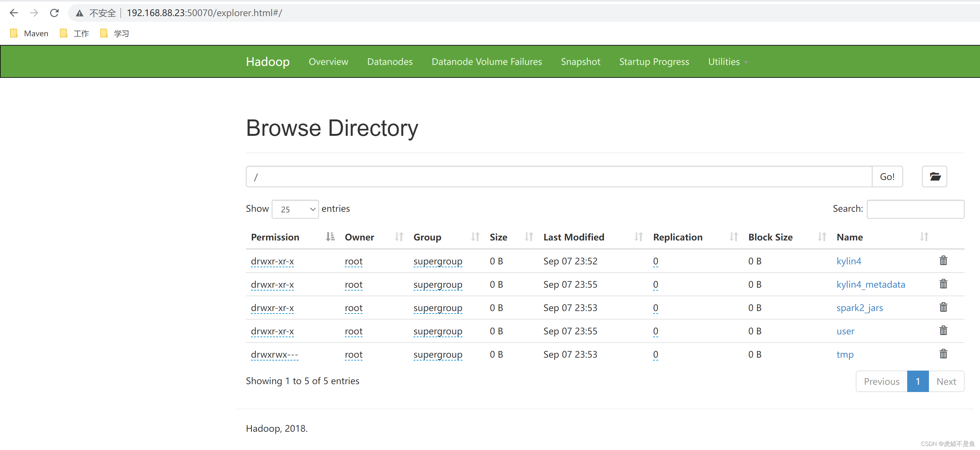The height and width of the screenshot is (450, 980).
Task: Click trash icon next to spark2_jars
Action: [943, 307]
